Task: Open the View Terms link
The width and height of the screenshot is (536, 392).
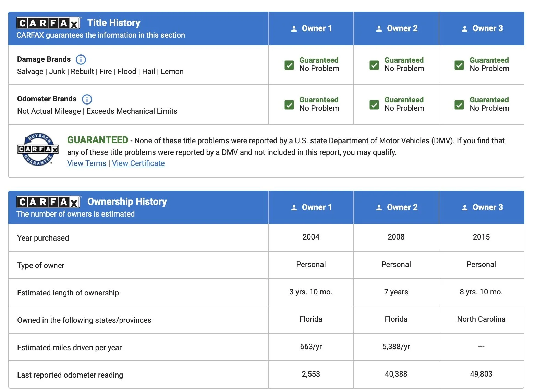Action: click(x=87, y=163)
